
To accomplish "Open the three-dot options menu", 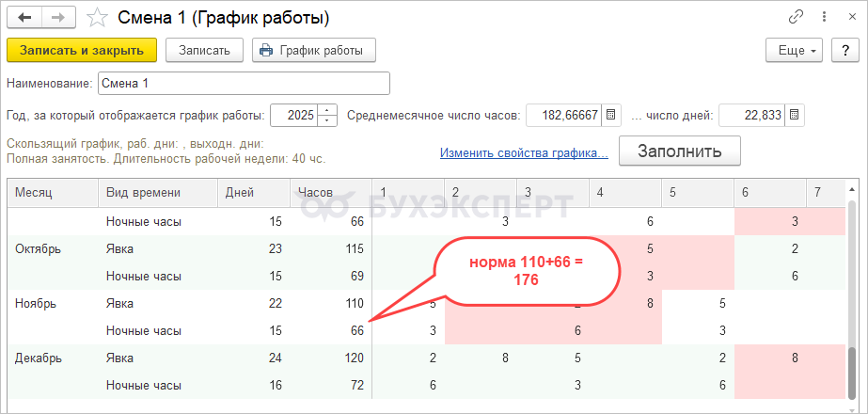I will click(x=825, y=17).
